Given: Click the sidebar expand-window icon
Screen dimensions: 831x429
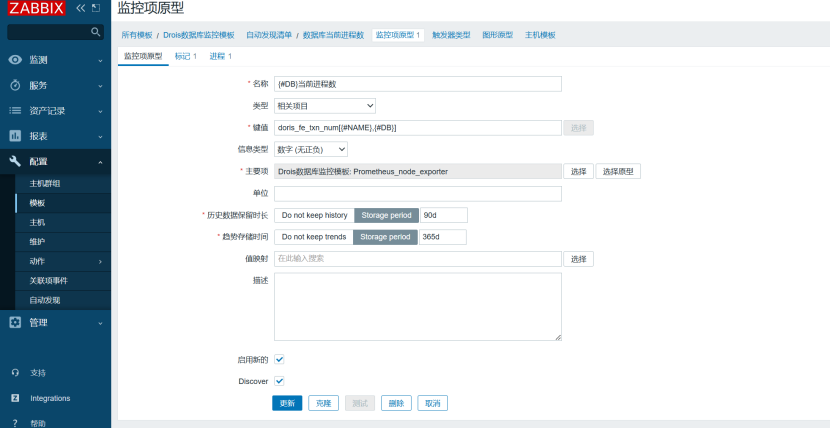Looking at the screenshot, I should click(96, 8).
